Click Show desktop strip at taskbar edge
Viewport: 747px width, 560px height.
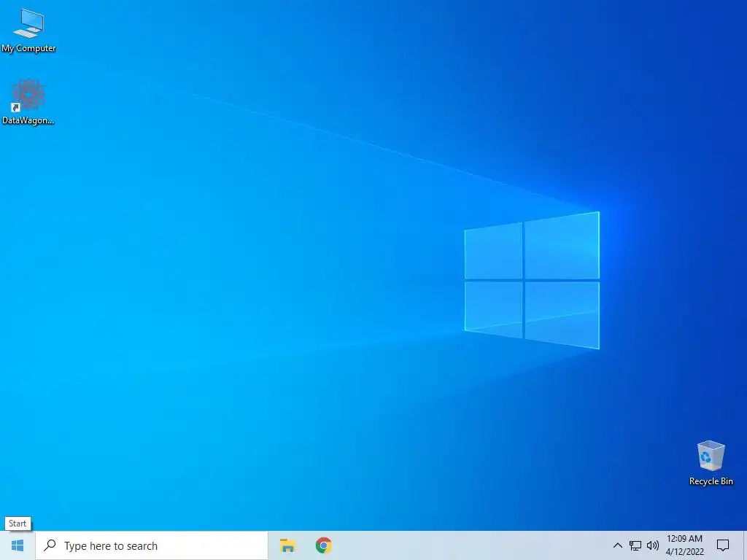pyautogui.click(x=745, y=545)
